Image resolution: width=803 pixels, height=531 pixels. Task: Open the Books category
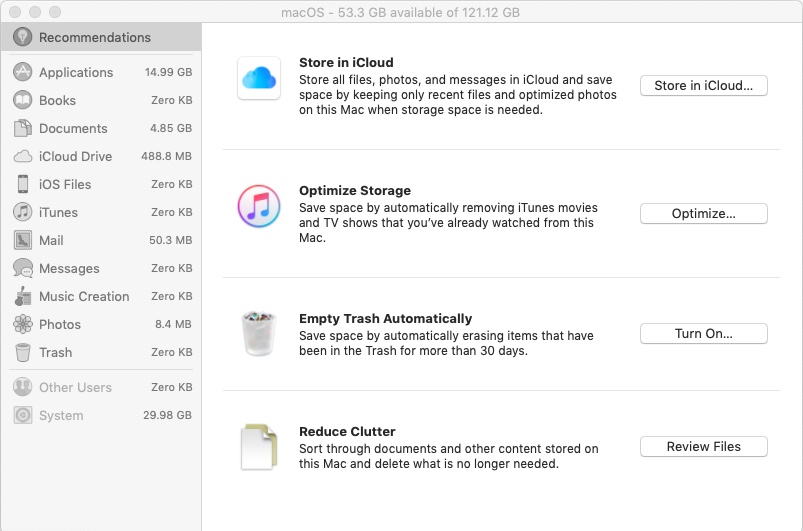coord(57,100)
